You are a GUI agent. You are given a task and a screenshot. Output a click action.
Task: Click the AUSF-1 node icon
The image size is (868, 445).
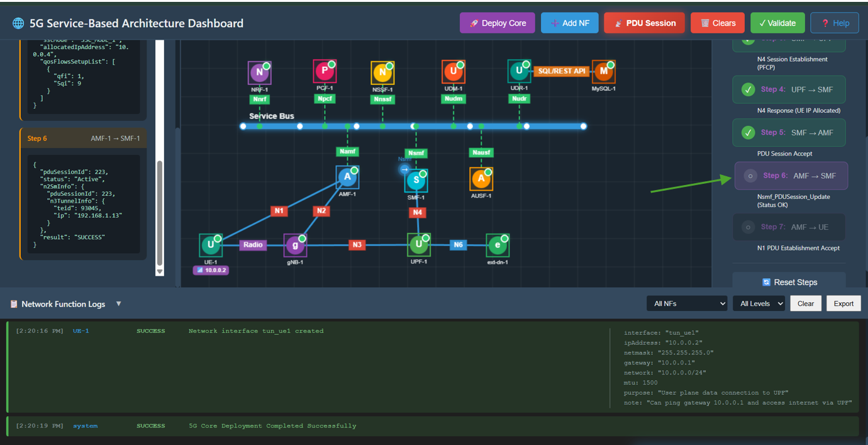pos(481,179)
